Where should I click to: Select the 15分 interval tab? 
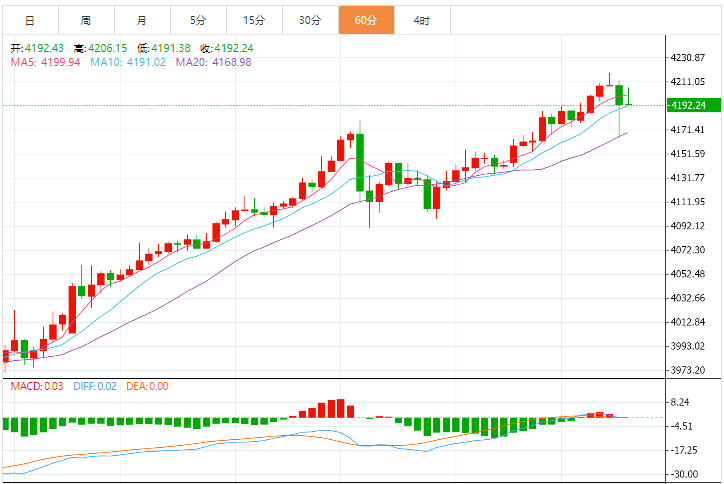(254, 20)
